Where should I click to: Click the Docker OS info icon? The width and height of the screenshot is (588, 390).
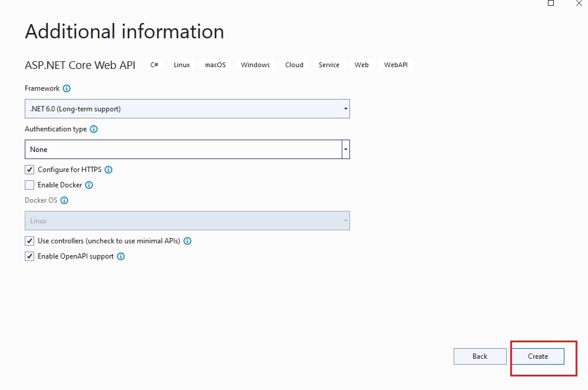pyautogui.click(x=64, y=200)
